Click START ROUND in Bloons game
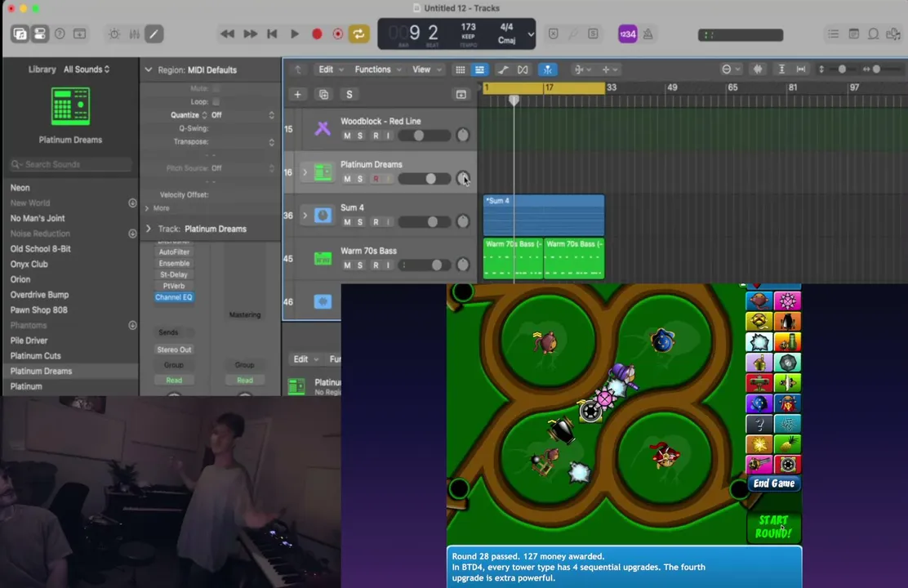 pos(773,527)
